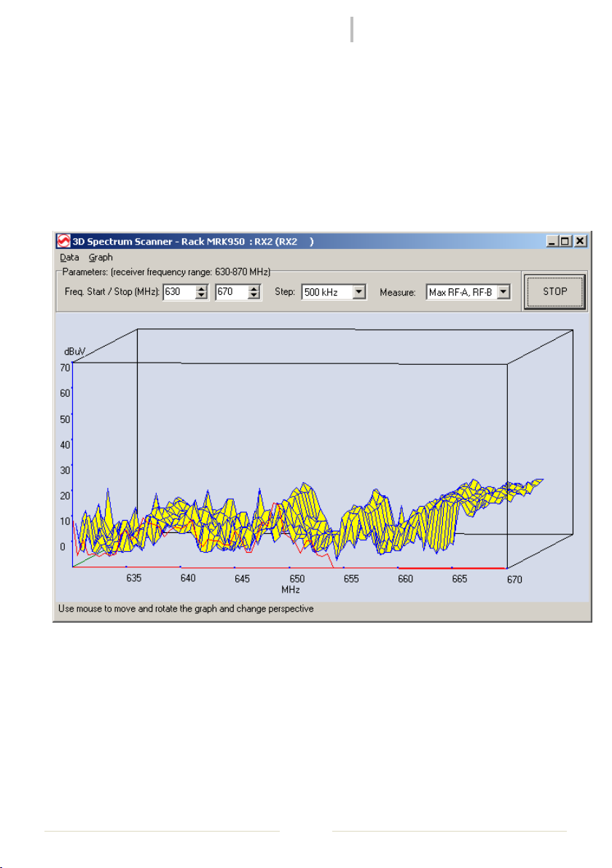612x868 pixels.
Task: Close the Spectrum Scanner window
Action: pyautogui.click(x=580, y=241)
